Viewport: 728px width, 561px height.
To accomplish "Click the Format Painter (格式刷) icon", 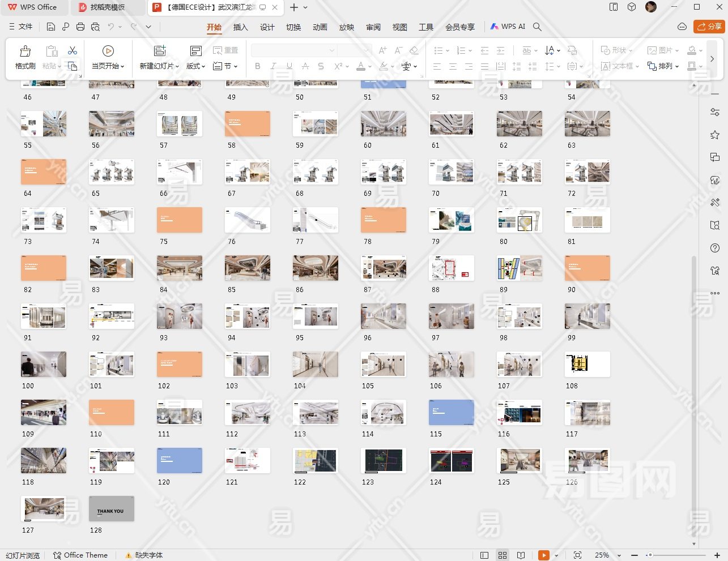I will click(x=25, y=52).
